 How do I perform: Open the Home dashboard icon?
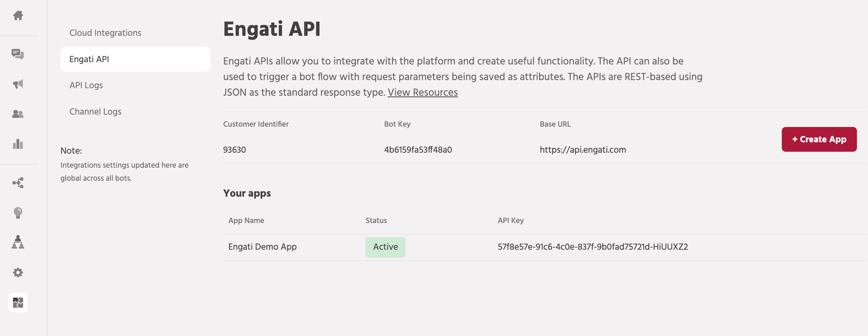coord(18,16)
